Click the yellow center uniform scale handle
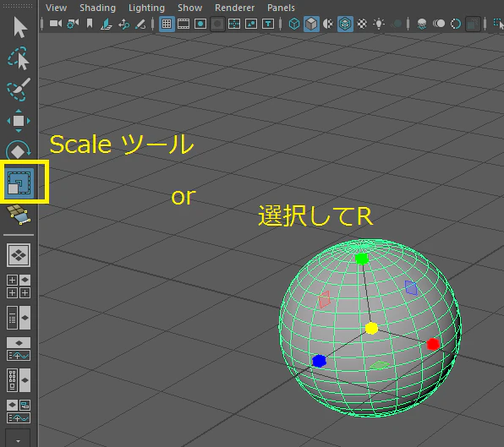The height and width of the screenshot is (447, 504). pyautogui.click(x=371, y=328)
